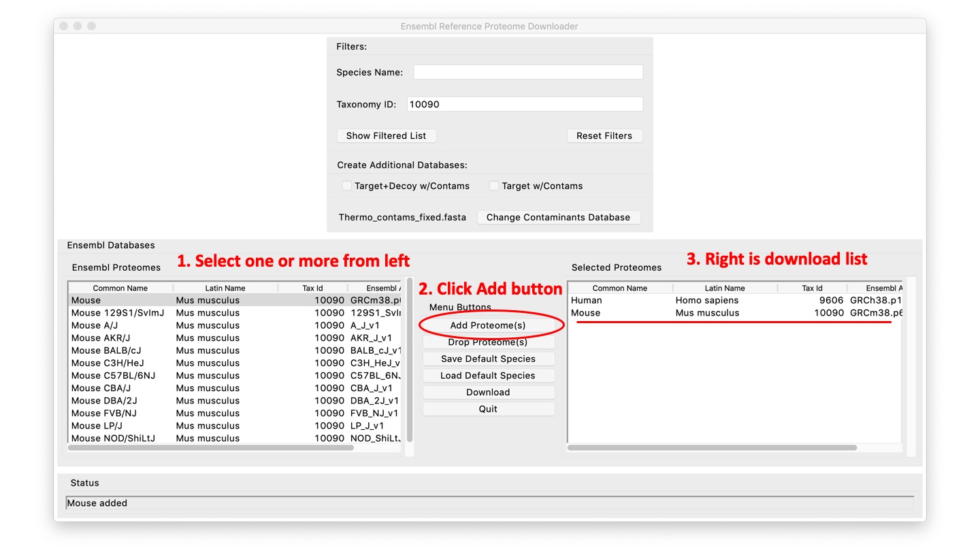Image resolution: width=980 pixels, height=551 pixels.
Task: Select Human row in Selected Proteomes
Action: click(735, 300)
